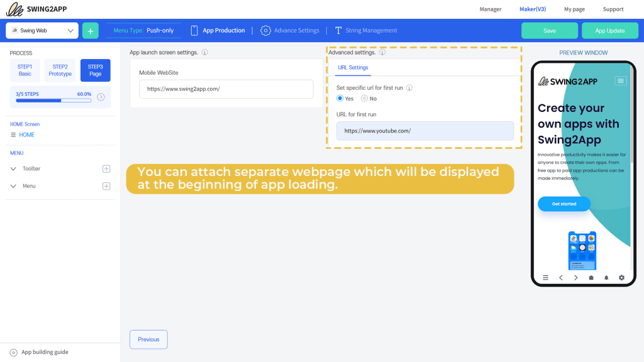Click Get started in the preview
The height and width of the screenshot is (362, 644).
click(x=564, y=204)
